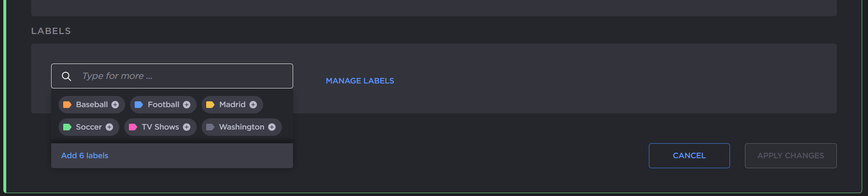Add the Madrid label via plus icon
868x196 pixels.
[x=253, y=105]
